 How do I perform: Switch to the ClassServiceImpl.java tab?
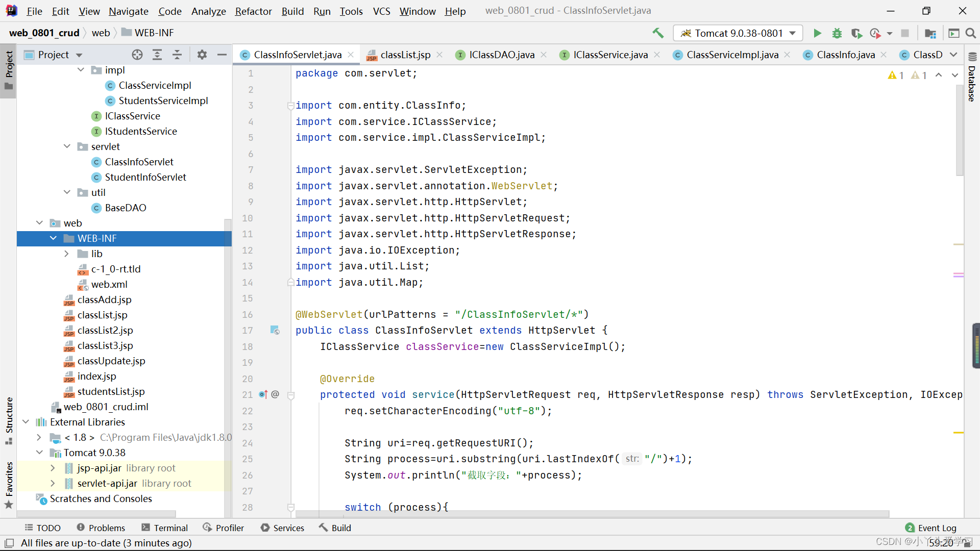coord(732,55)
